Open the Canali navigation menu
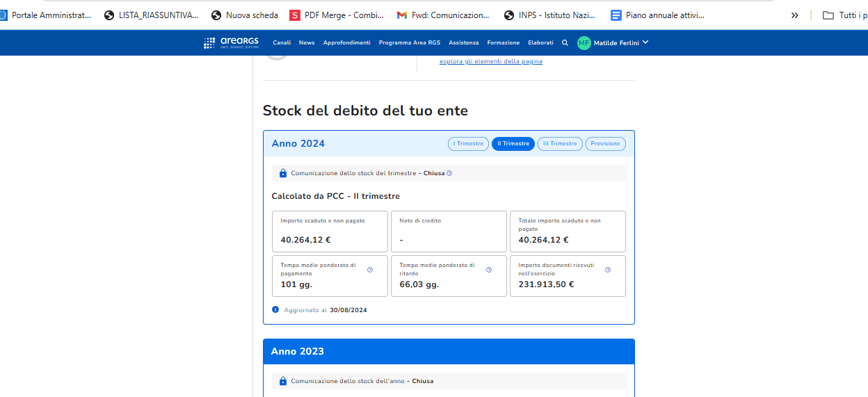Viewport: 868px width, 397px height. pyautogui.click(x=282, y=43)
